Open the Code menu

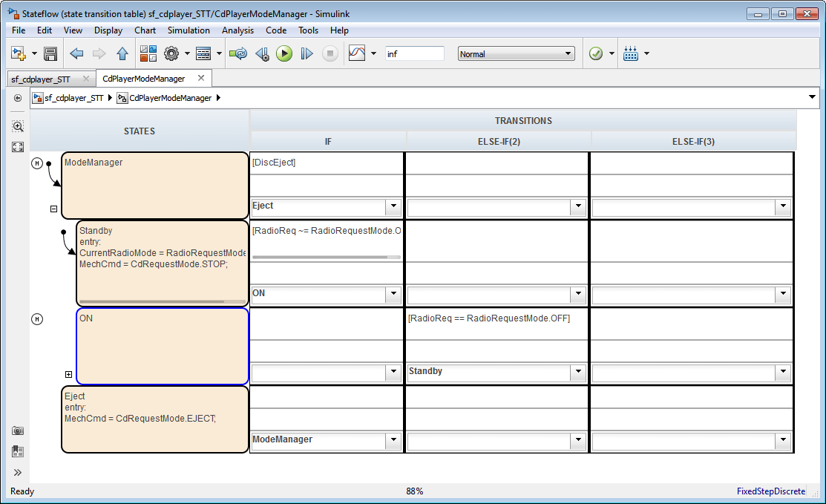point(276,30)
